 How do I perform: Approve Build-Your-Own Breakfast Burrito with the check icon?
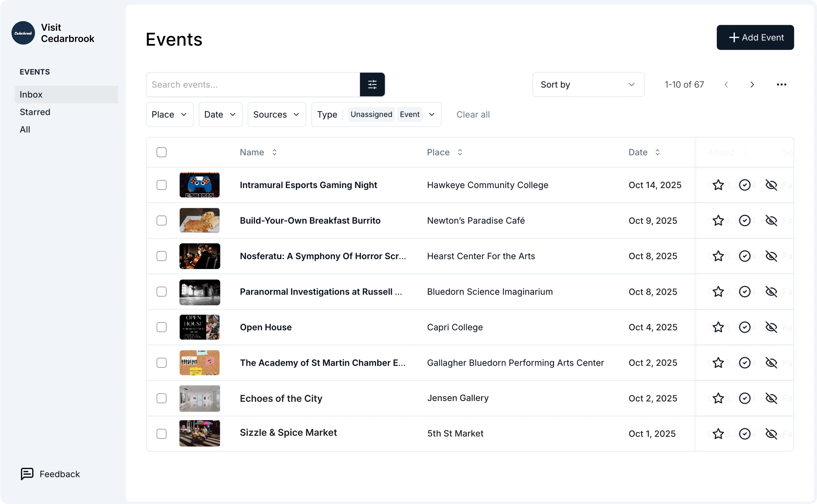click(745, 220)
